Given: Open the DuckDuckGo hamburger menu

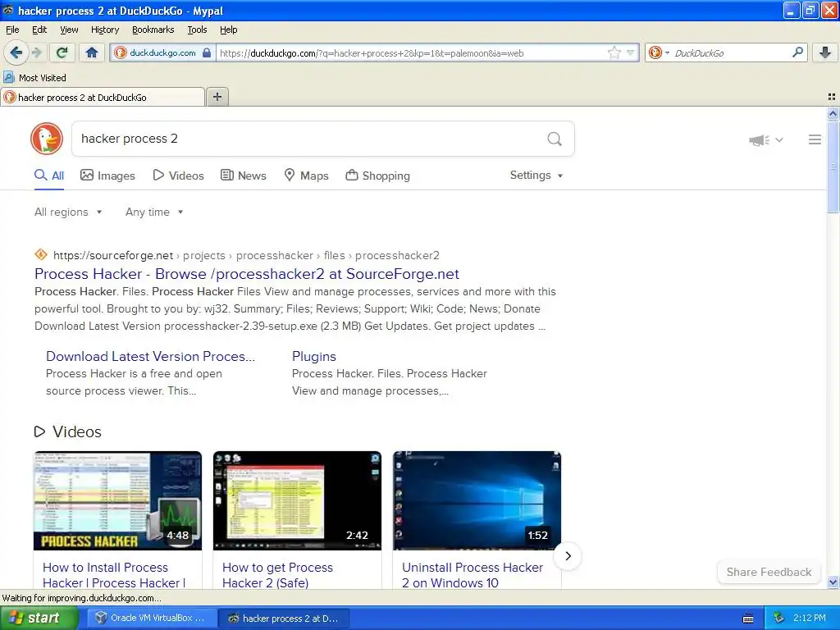Looking at the screenshot, I should 815,139.
